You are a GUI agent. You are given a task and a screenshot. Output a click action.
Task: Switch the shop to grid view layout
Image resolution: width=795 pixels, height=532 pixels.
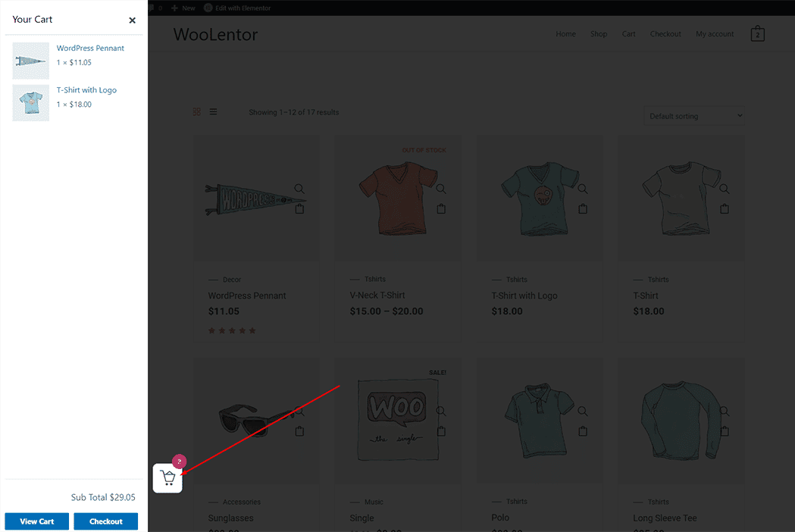point(197,111)
